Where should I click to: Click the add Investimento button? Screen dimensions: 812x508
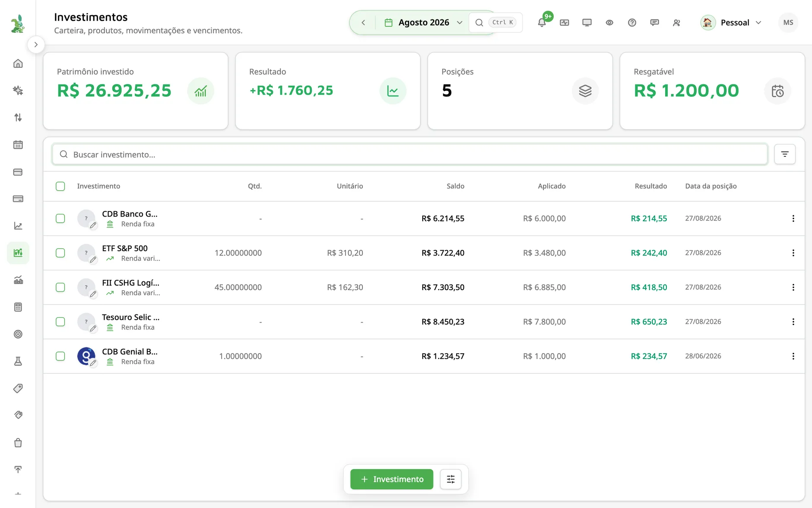pos(392,479)
